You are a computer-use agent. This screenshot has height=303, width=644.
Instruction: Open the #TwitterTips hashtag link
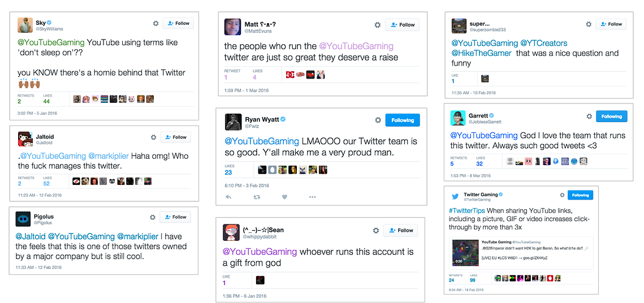(468, 209)
